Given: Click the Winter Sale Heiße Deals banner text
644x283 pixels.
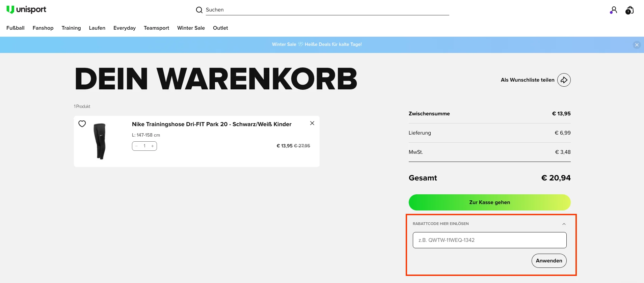Looking at the screenshot, I should (317, 45).
